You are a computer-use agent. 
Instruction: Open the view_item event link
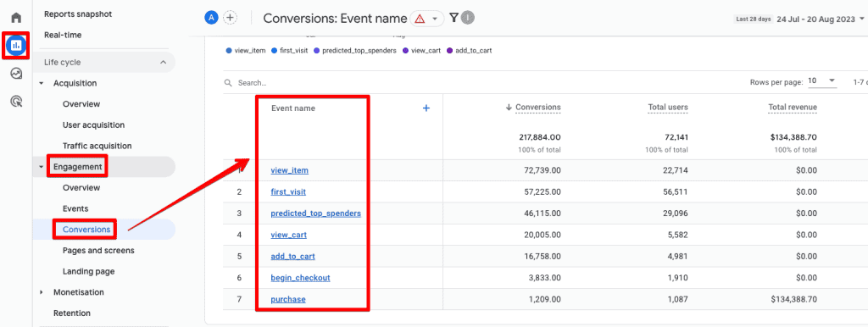(x=290, y=170)
